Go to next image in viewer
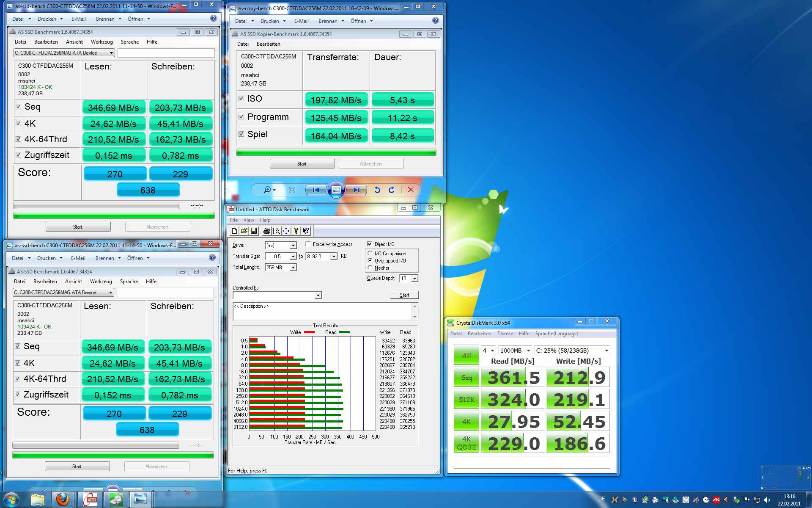This screenshot has height=508, width=812. (x=356, y=190)
